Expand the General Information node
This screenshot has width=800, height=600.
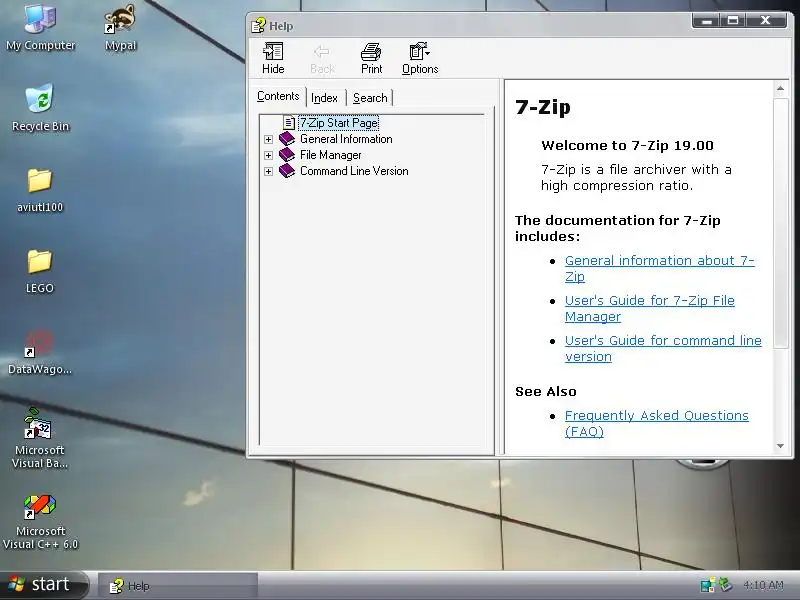coord(268,139)
